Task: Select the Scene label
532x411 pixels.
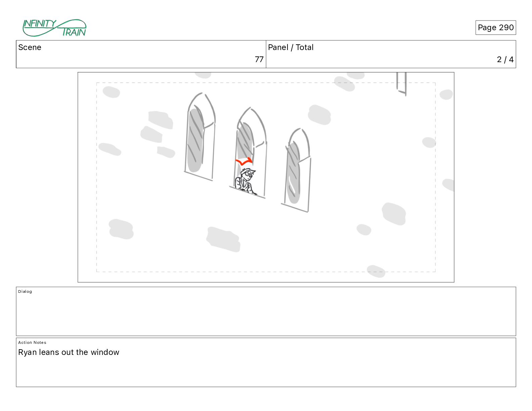Action: click(x=30, y=47)
